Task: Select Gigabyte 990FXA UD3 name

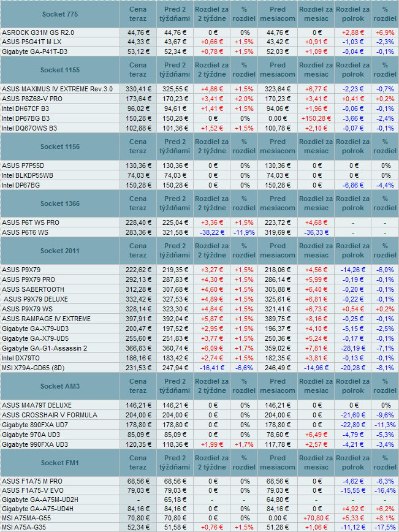Action: coord(35,444)
